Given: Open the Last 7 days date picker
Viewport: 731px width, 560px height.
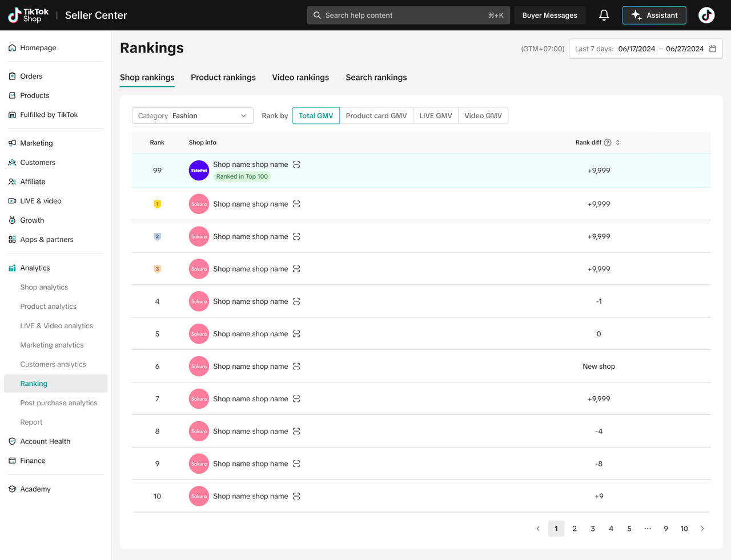Looking at the screenshot, I should [x=645, y=49].
